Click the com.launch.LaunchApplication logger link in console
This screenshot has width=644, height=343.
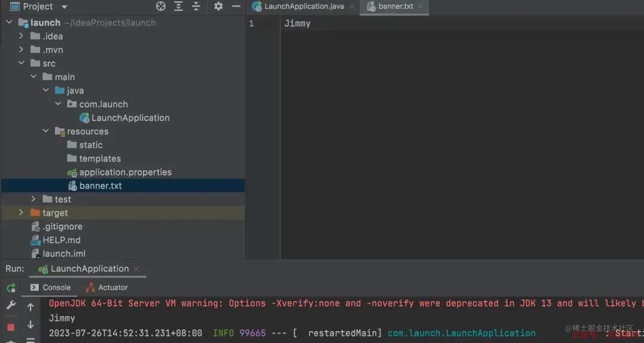pos(461,333)
